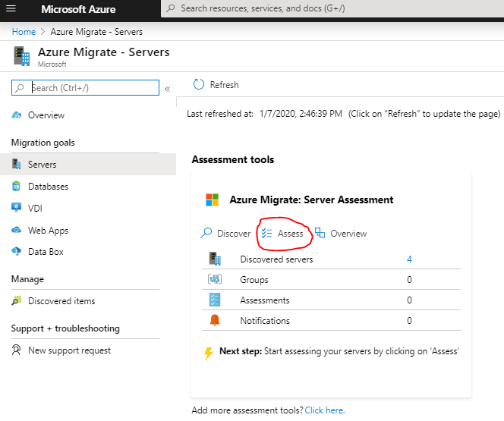Collapse the sidebar with double chevron
Viewport: 504px width, 421px height.
[168, 89]
